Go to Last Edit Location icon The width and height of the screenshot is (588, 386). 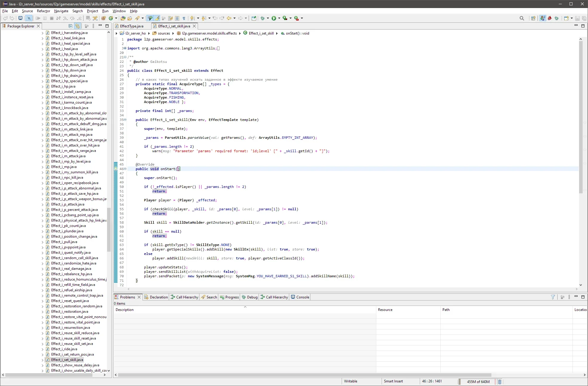tap(215, 18)
